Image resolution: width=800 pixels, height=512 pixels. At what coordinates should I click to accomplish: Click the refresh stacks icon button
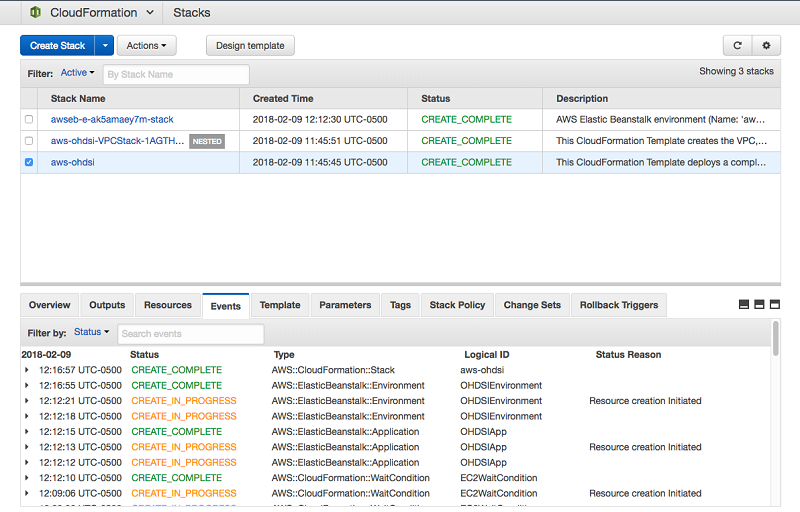point(737,45)
